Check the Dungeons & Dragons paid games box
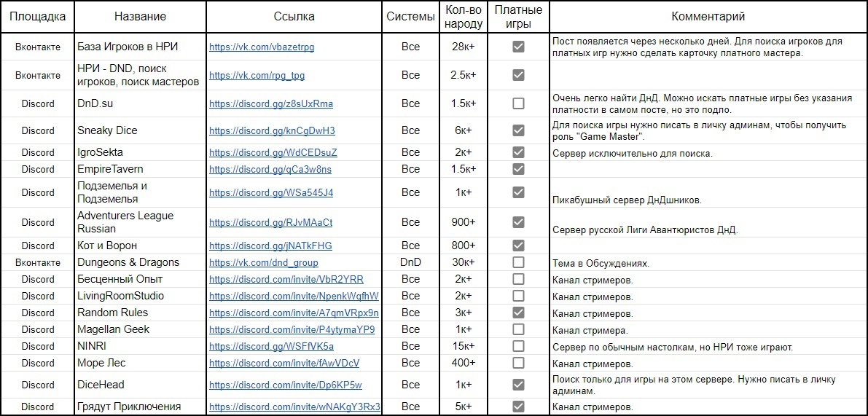Viewport: 868px width, 416px height. click(x=518, y=262)
